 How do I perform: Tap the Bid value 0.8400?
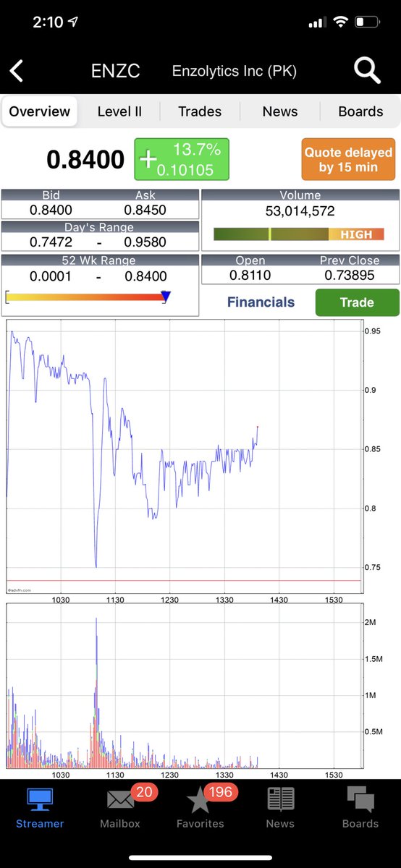coord(51,210)
